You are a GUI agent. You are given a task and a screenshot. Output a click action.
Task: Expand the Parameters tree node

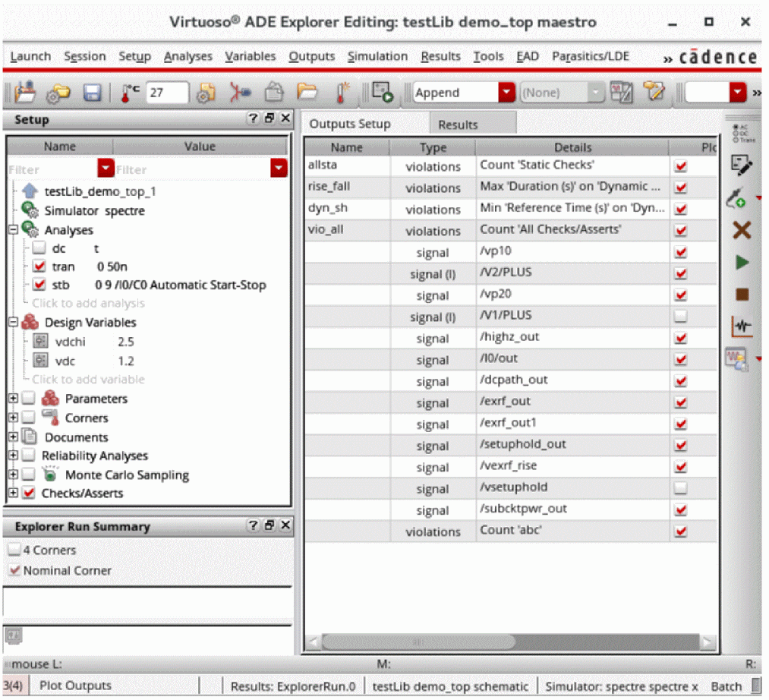coord(14,399)
